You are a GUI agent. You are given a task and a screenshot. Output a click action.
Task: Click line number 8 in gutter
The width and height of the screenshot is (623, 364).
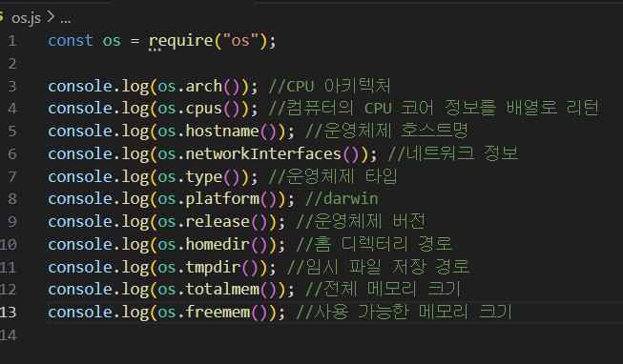tap(11, 198)
